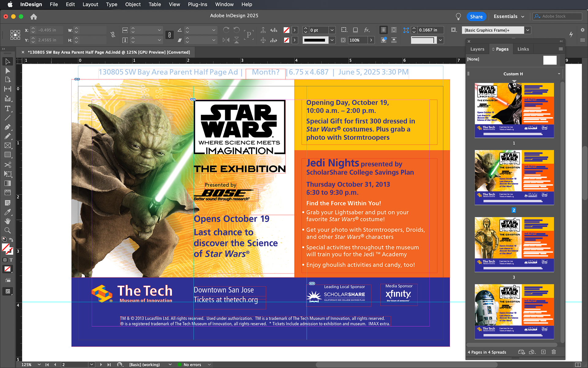
Task: Click fill color swatch in toolbox
Action: click(x=6, y=247)
